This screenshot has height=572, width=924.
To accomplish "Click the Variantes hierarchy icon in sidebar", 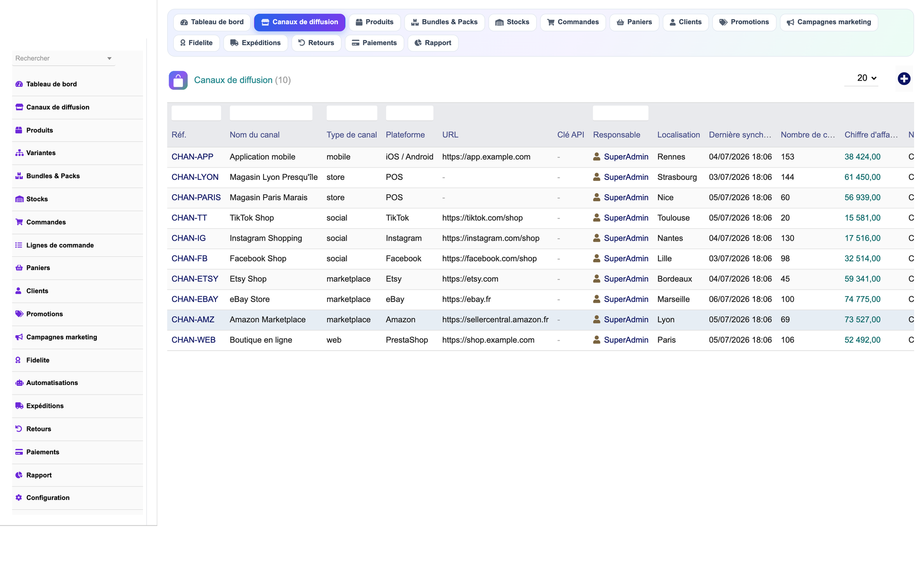I will 19,153.
